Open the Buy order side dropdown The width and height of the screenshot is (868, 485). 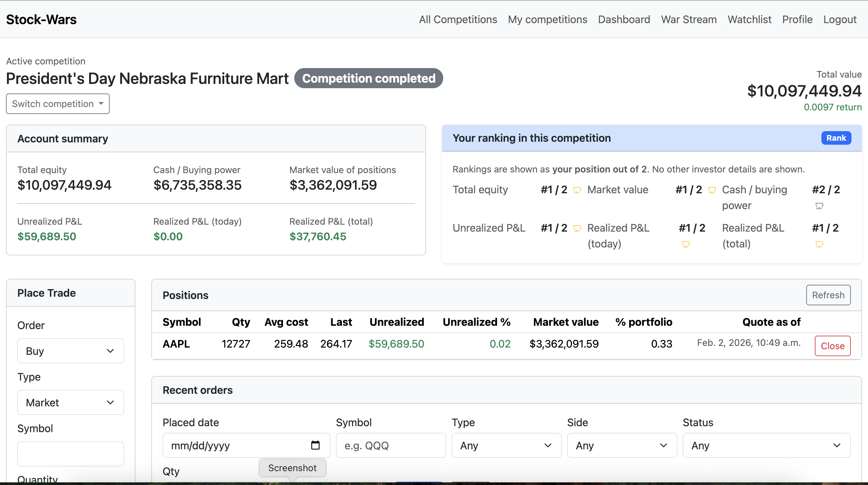coord(70,351)
